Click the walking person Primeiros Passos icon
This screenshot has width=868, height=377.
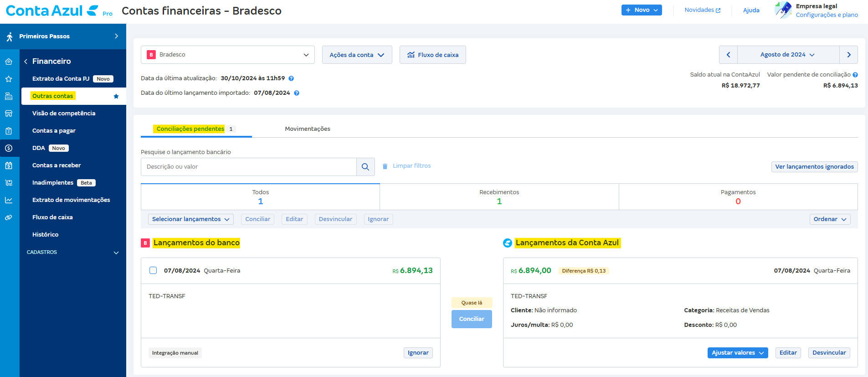(10, 36)
